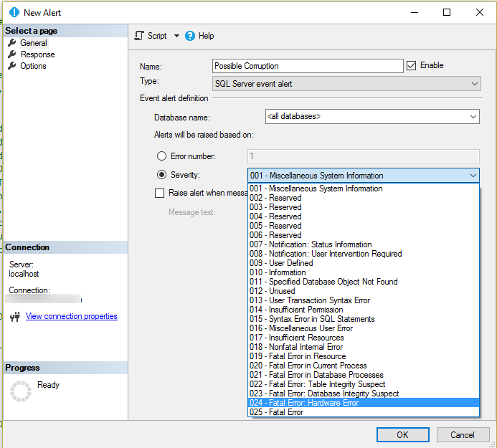Select severity 006 - Reserved
Viewport: 497px width, 448px height.
pos(363,235)
